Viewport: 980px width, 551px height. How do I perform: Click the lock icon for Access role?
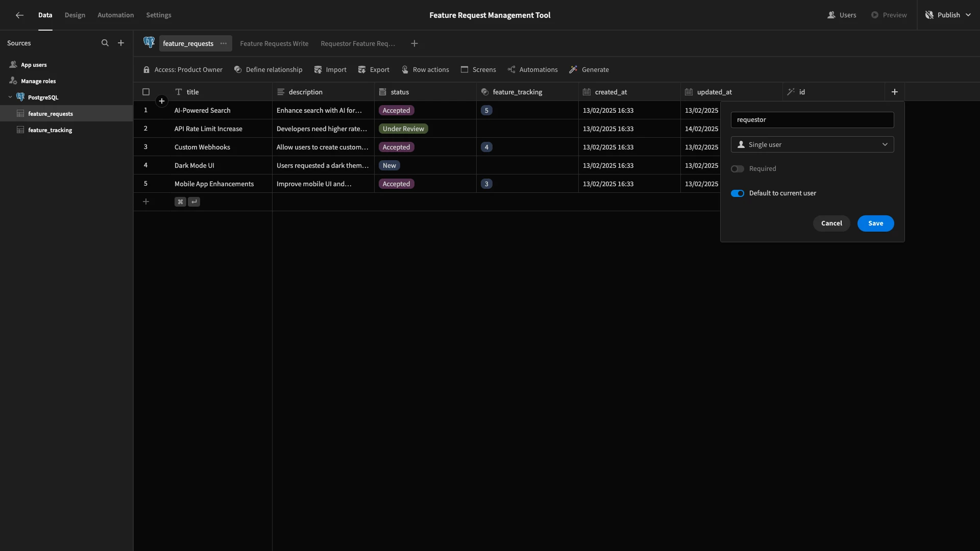tap(146, 70)
